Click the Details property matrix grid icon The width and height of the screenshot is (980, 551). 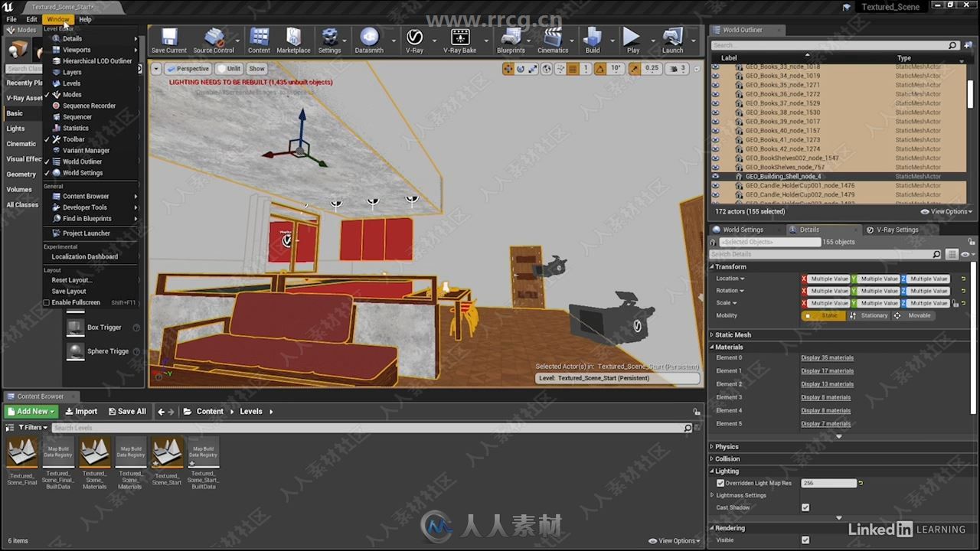click(952, 254)
